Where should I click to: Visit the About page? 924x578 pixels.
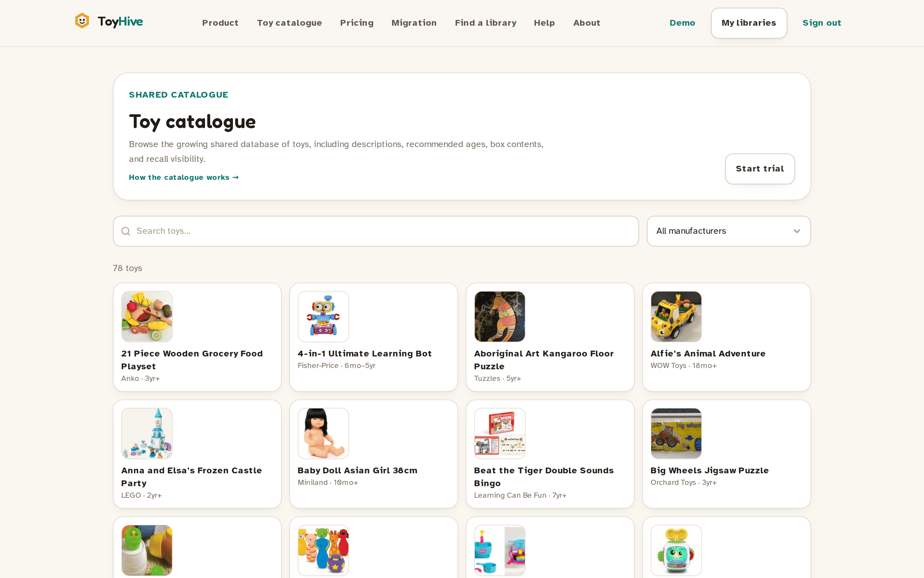[x=586, y=23]
